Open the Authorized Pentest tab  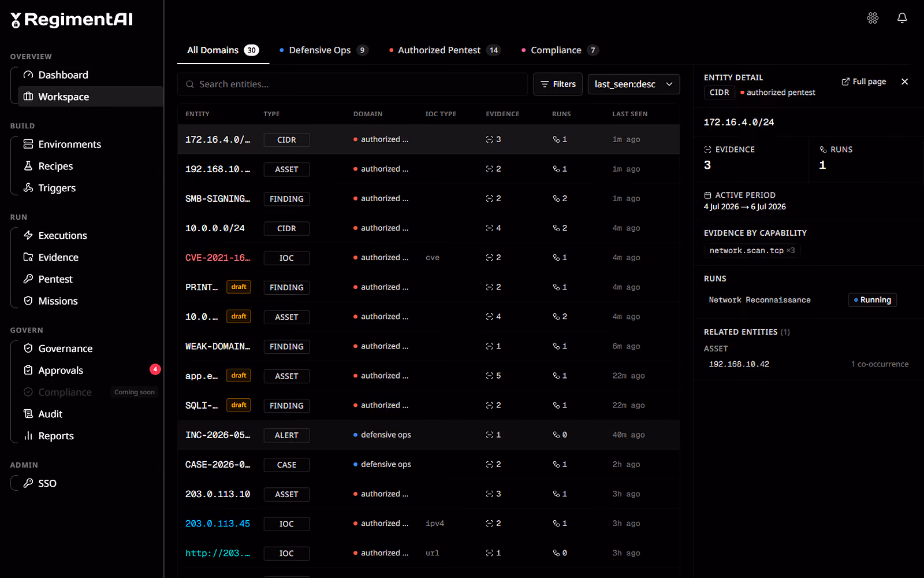(445, 50)
